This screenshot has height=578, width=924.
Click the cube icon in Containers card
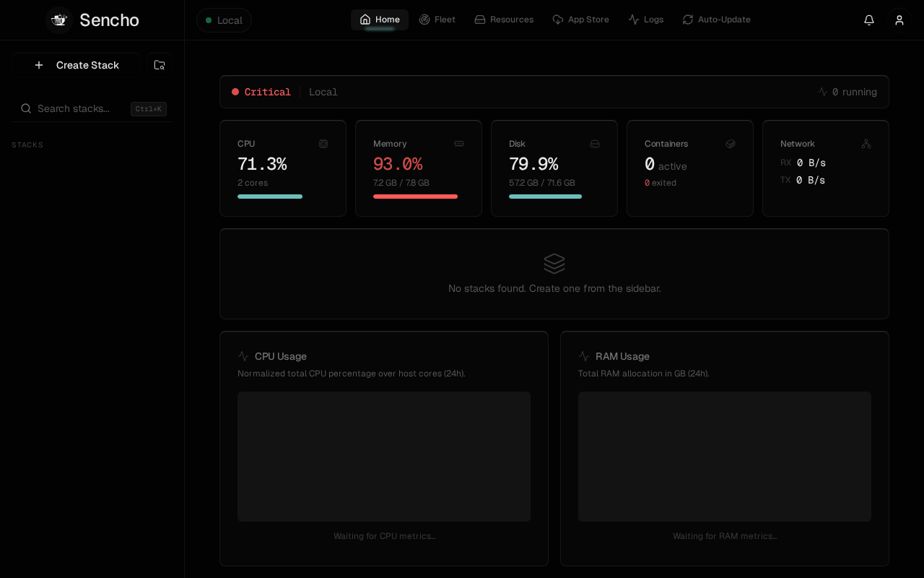pyautogui.click(x=731, y=144)
